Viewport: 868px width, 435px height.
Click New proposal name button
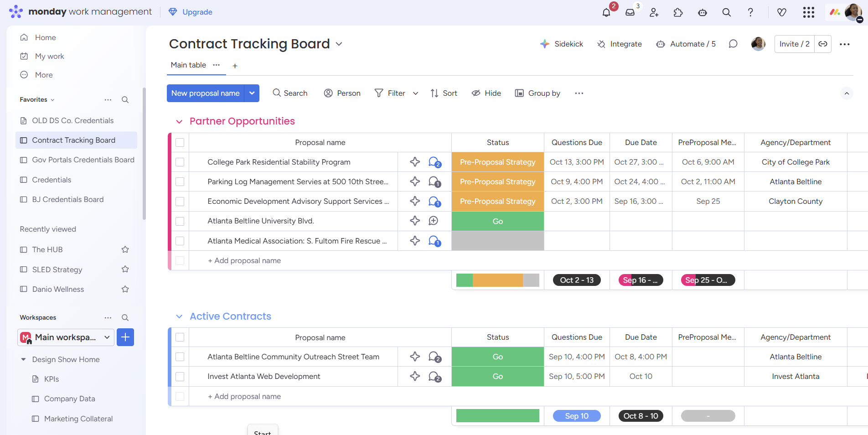[x=205, y=93]
